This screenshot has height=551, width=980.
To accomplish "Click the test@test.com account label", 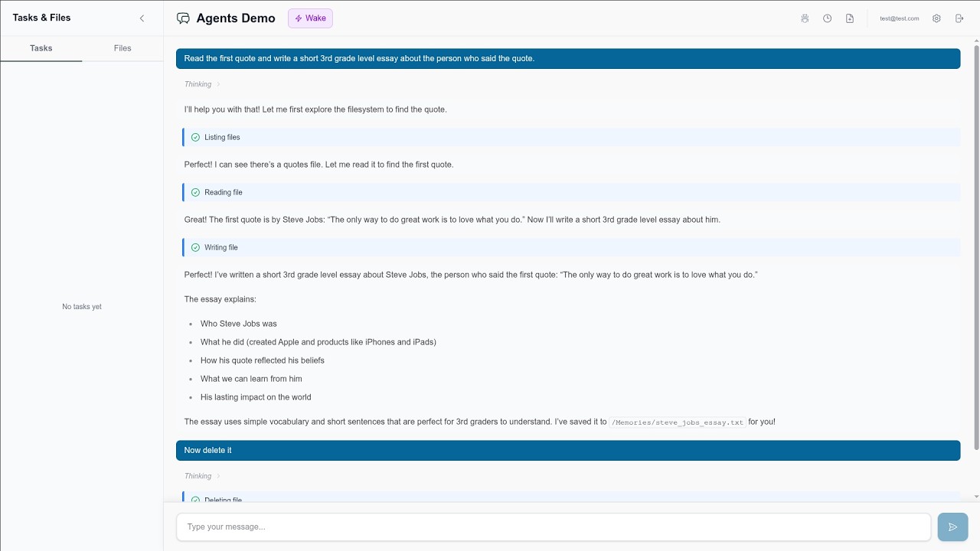I will tap(900, 18).
